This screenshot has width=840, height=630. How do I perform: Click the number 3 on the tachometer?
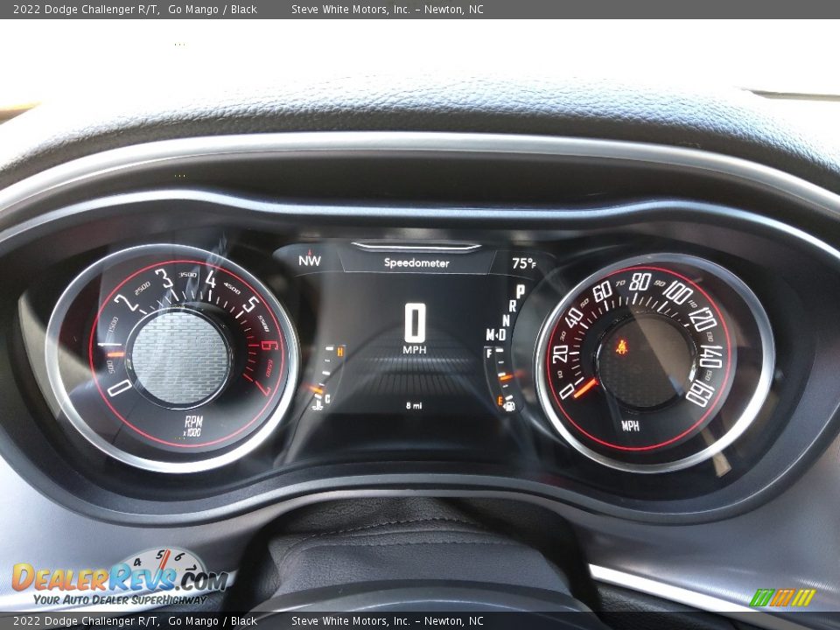click(x=164, y=278)
